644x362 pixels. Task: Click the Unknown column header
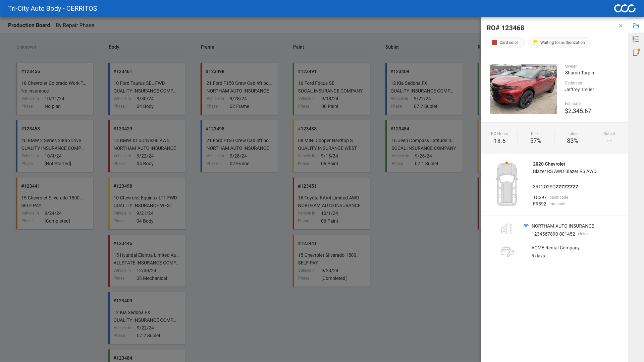tap(26, 47)
